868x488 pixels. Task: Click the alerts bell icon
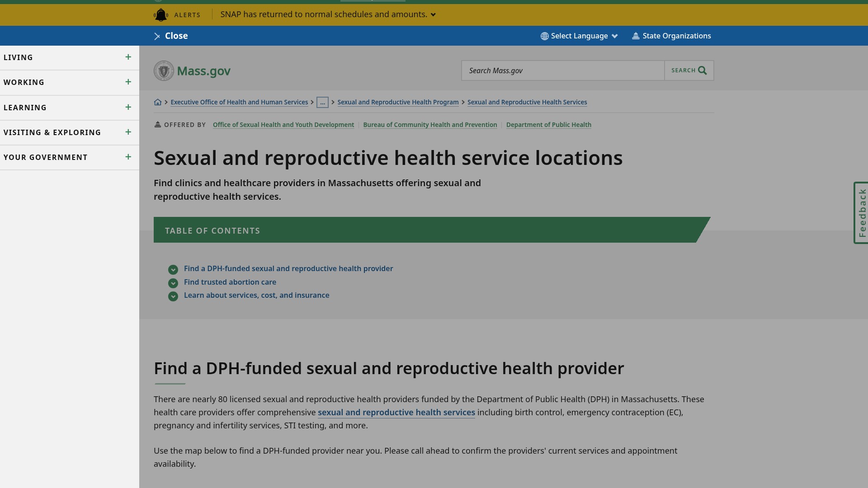click(161, 15)
